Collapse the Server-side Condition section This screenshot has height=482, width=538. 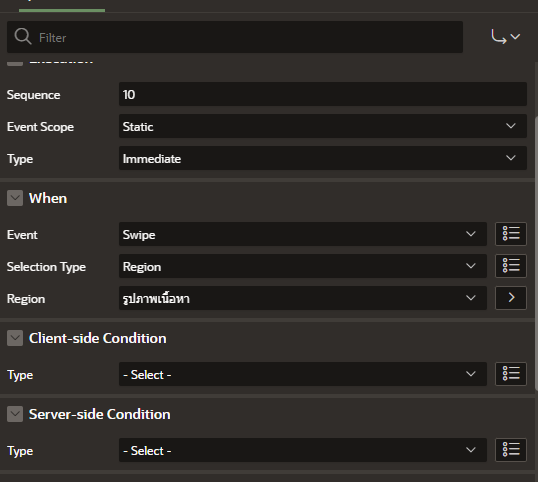[15, 414]
